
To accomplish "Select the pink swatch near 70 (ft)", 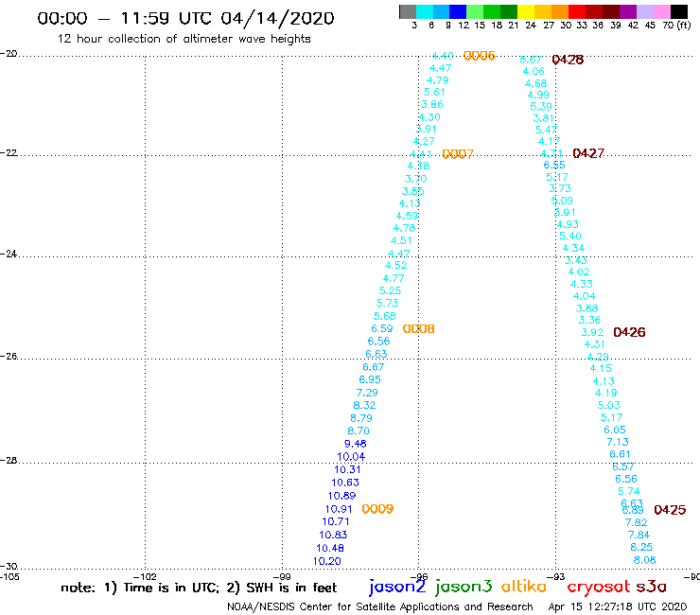I will pos(661,11).
